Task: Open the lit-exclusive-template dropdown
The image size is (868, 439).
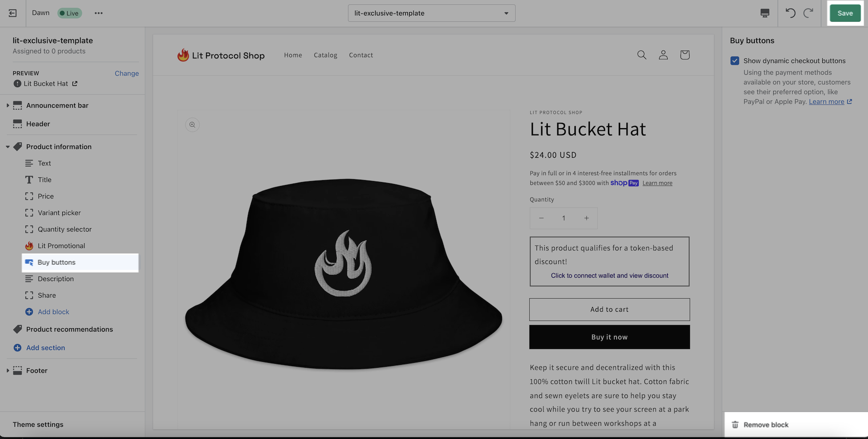Action: pyautogui.click(x=432, y=13)
